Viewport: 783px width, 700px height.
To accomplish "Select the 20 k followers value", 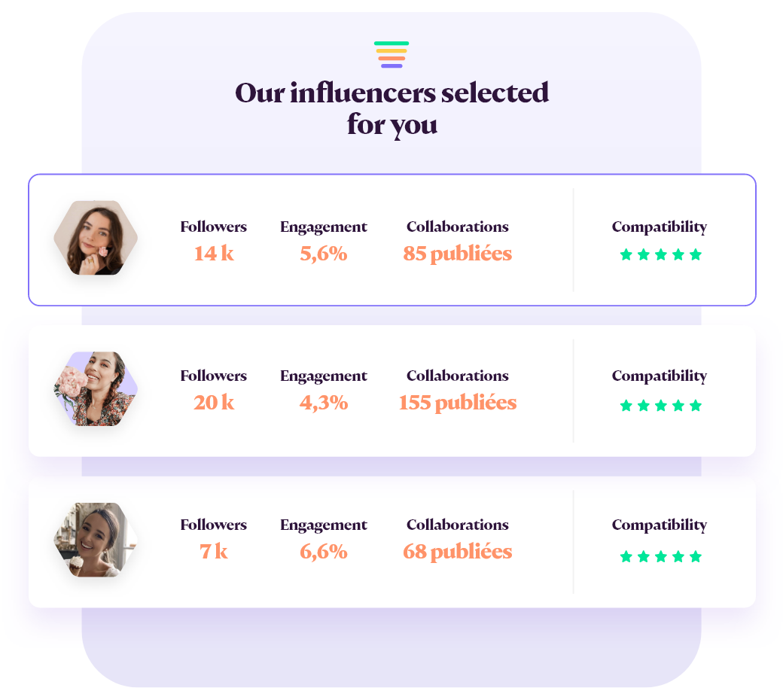I will pos(214,403).
